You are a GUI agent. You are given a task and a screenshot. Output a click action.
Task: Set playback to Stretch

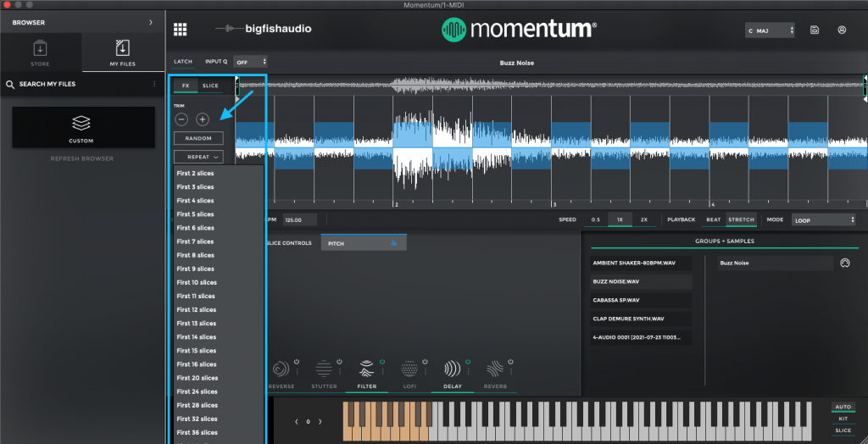741,219
